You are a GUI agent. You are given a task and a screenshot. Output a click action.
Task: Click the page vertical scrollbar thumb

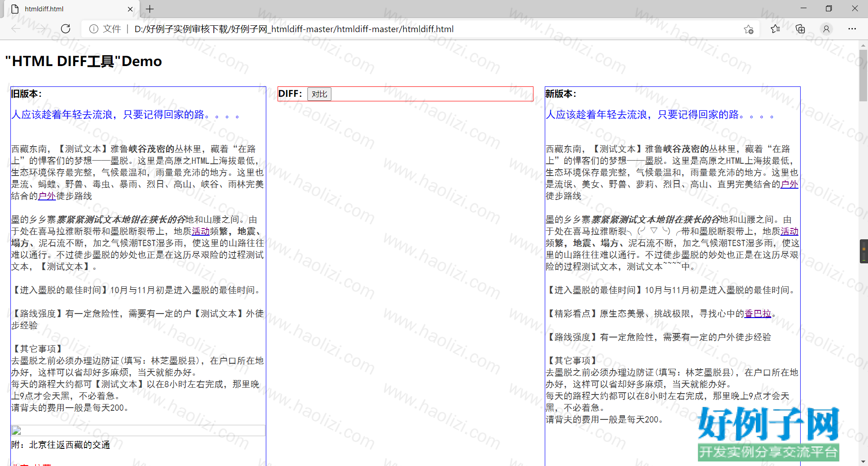pyautogui.click(x=863, y=75)
